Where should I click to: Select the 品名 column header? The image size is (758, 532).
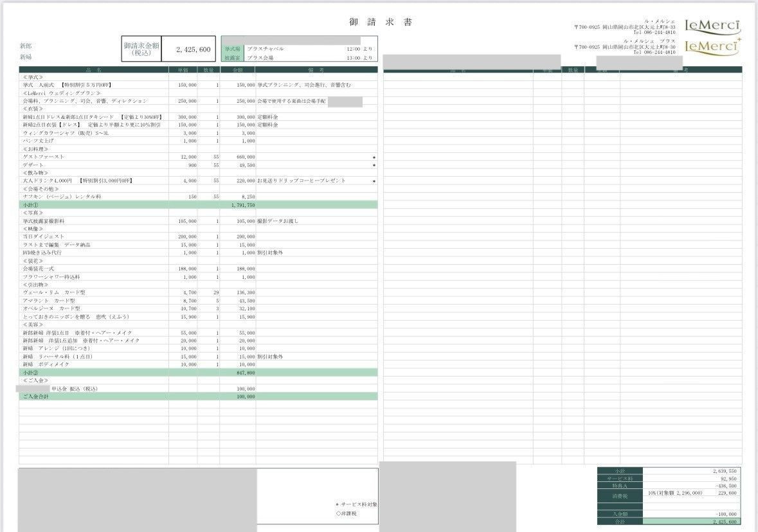[x=93, y=69]
